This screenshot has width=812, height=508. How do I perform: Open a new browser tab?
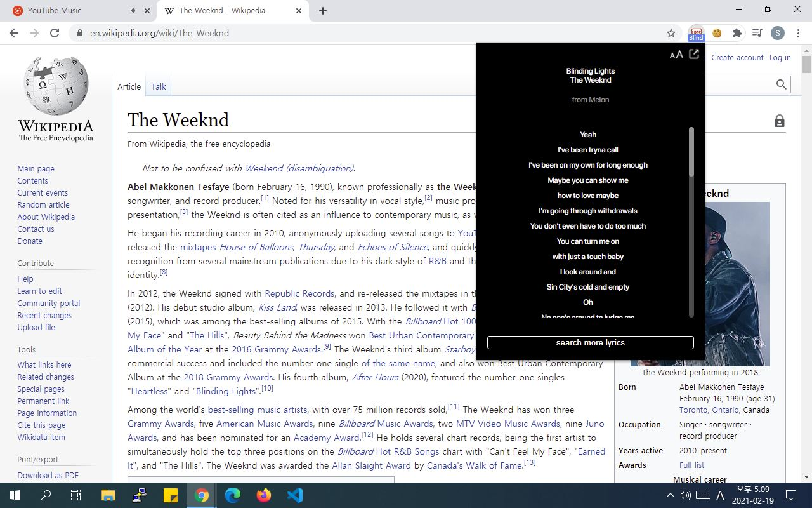[323, 11]
